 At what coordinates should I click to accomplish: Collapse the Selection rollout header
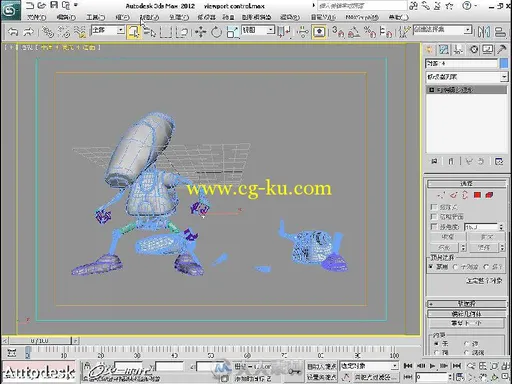click(467, 183)
